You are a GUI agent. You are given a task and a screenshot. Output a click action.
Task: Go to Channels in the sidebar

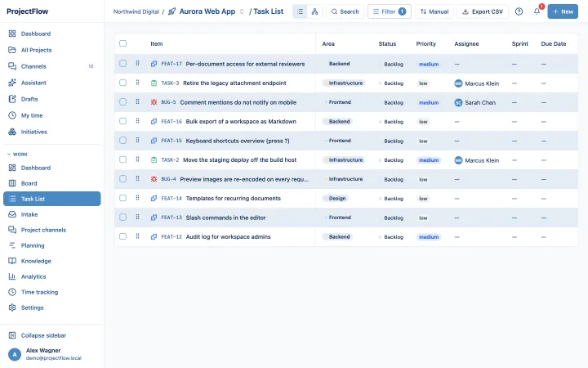pyautogui.click(x=51, y=66)
